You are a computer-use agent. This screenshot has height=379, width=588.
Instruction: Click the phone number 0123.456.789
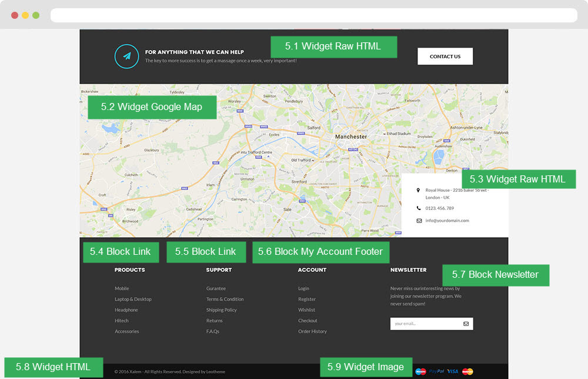pyautogui.click(x=439, y=208)
